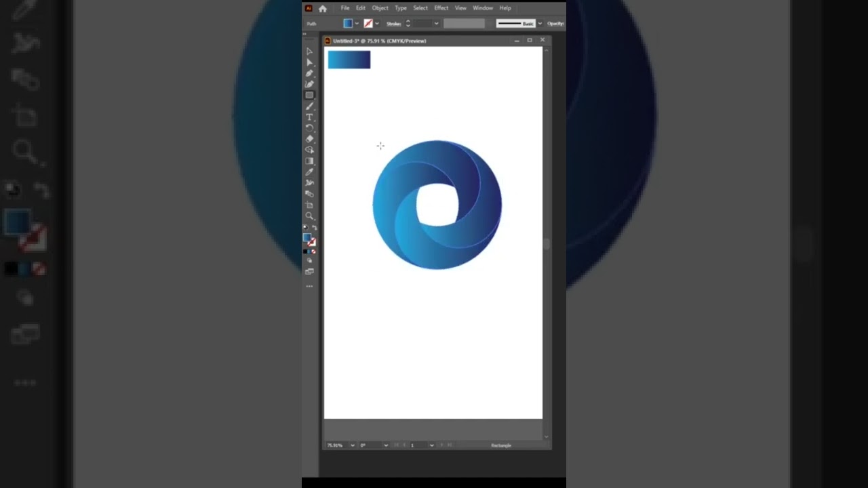Viewport: 868px width, 488px height.
Task: Select the Rectangle tool in toolbar
Action: tap(309, 95)
